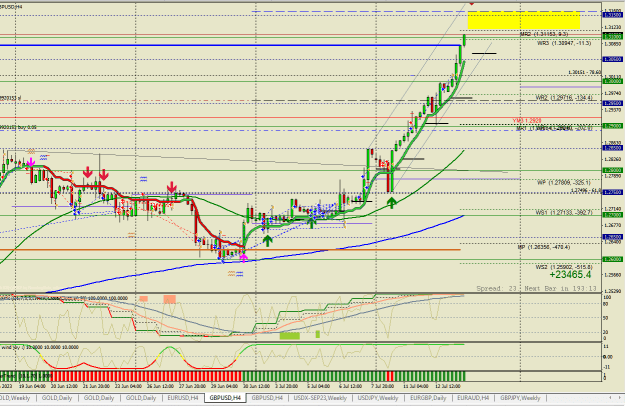Select the active GBPUSD,H4 chart tab

[225, 398]
